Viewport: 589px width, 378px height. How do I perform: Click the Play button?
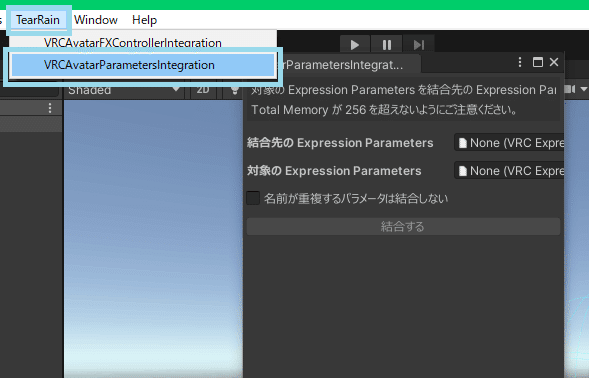tap(355, 45)
